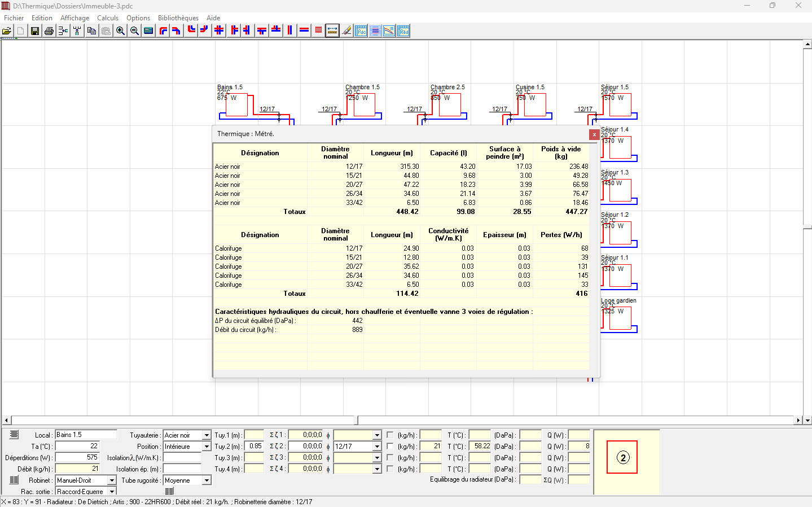Click the zoom in magnifier icon
812x507 pixels.
(x=120, y=31)
